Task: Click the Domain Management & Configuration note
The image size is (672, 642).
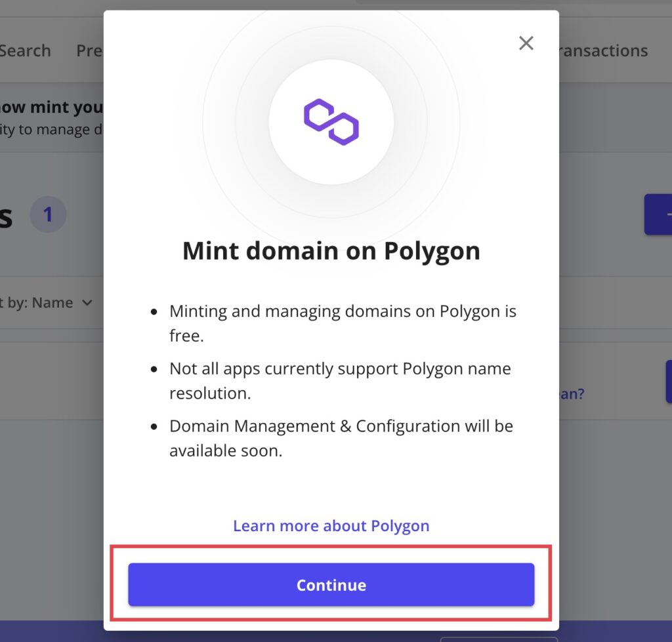Action: click(x=341, y=438)
